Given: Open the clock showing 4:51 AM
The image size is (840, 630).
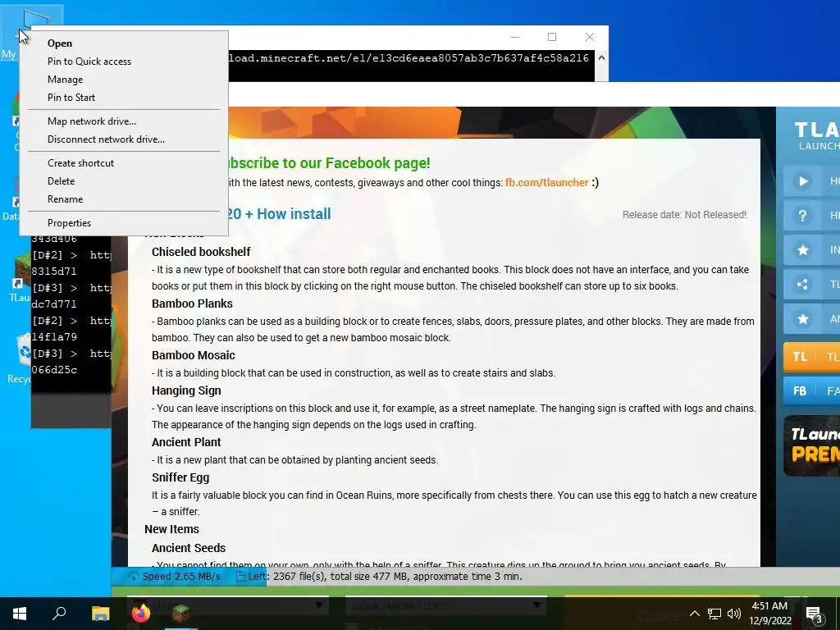Looking at the screenshot, I should pos(769,614).
